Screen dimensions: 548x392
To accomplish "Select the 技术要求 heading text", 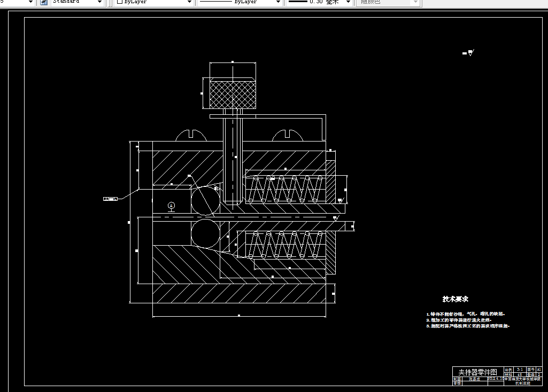I will [455, 299].
